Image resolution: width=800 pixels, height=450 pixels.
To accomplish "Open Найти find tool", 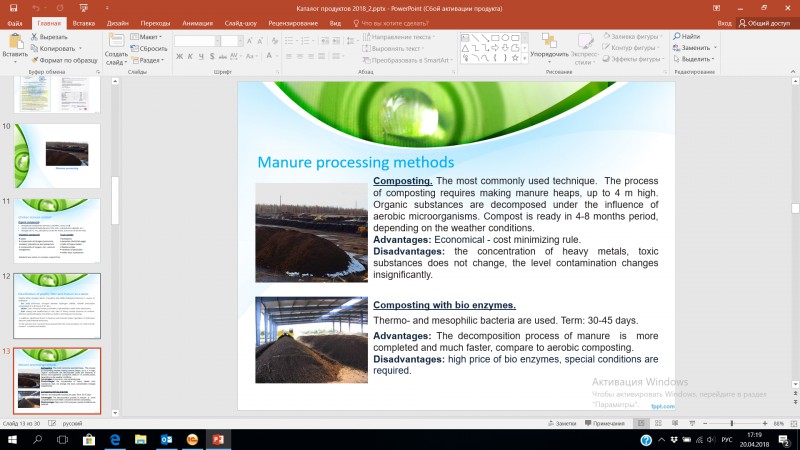I will point(686,36).
